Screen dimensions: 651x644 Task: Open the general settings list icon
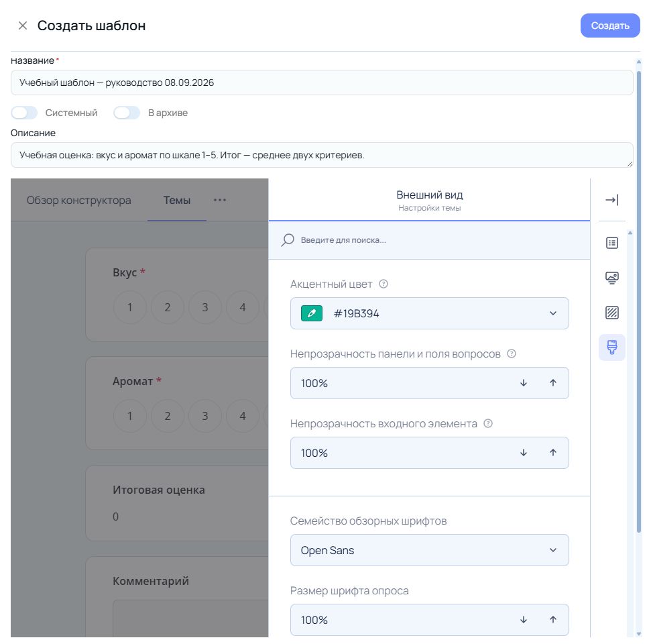611,243
